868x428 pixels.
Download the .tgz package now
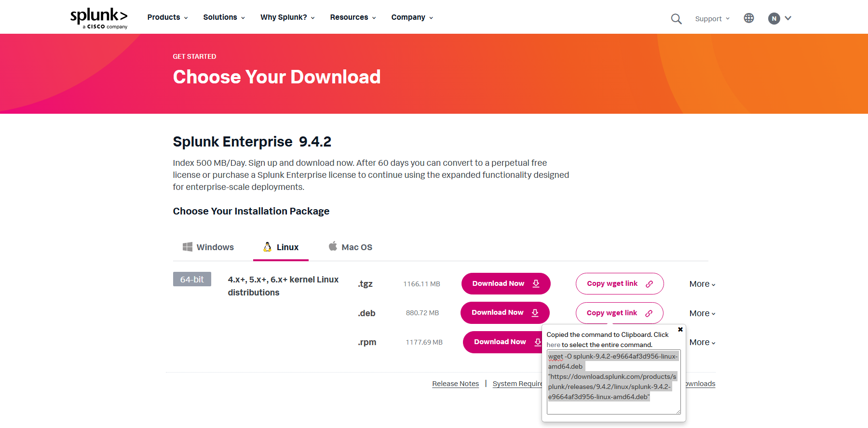click(506, 283)
